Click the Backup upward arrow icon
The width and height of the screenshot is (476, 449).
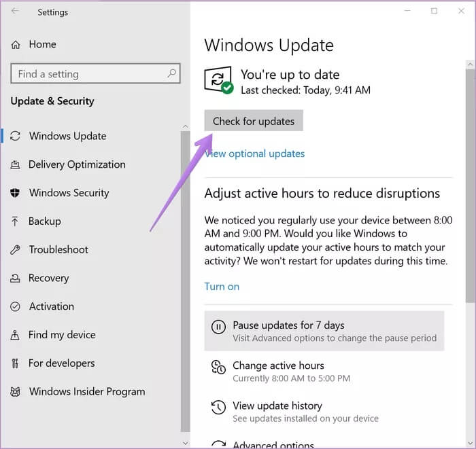tap(15, 221)
